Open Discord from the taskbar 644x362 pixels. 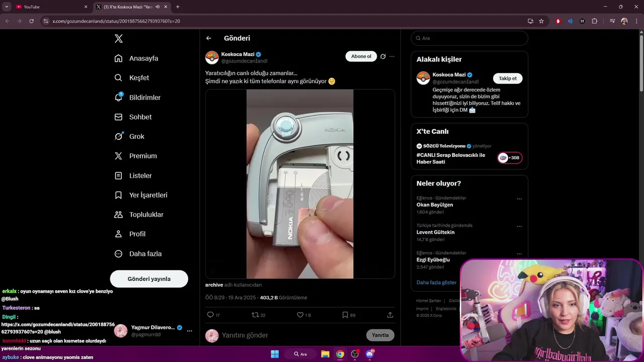pyautogui.click(x=370, y=354)
